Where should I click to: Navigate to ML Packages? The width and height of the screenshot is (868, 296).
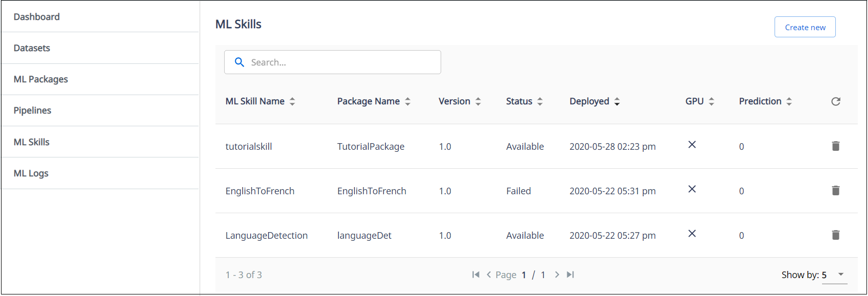click(x=41, y=79)
